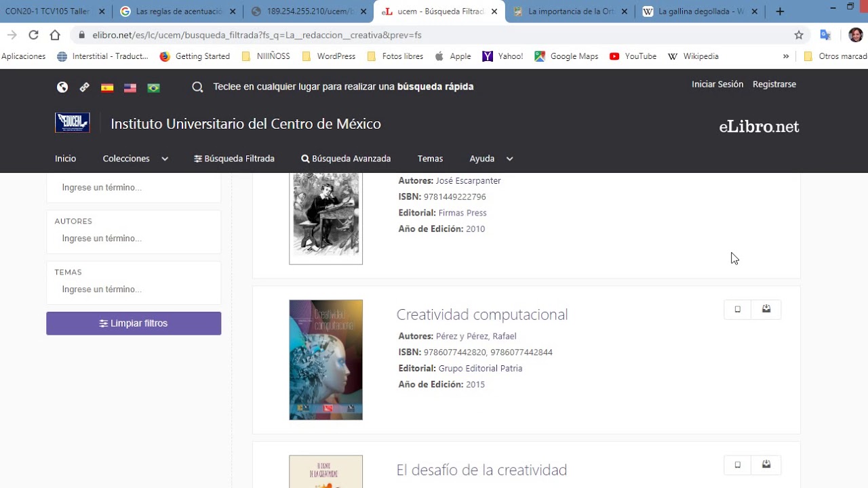
Task: Open the Otros marcadores folder
Action: click(x=835, y=56)
